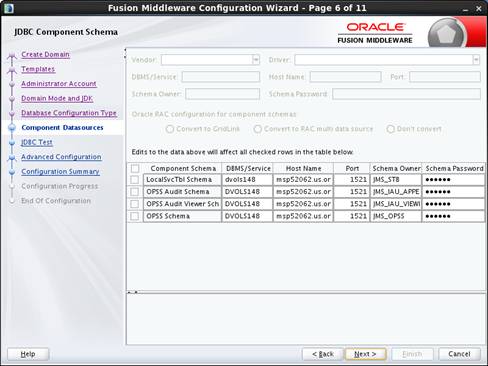Click host name cell in LocalSvcTbl row

point(303,180)
